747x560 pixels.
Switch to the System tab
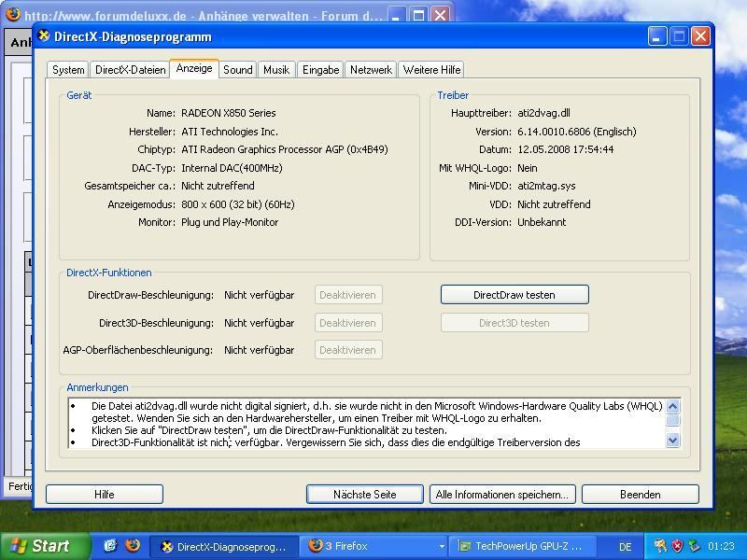tap(68, 70)
